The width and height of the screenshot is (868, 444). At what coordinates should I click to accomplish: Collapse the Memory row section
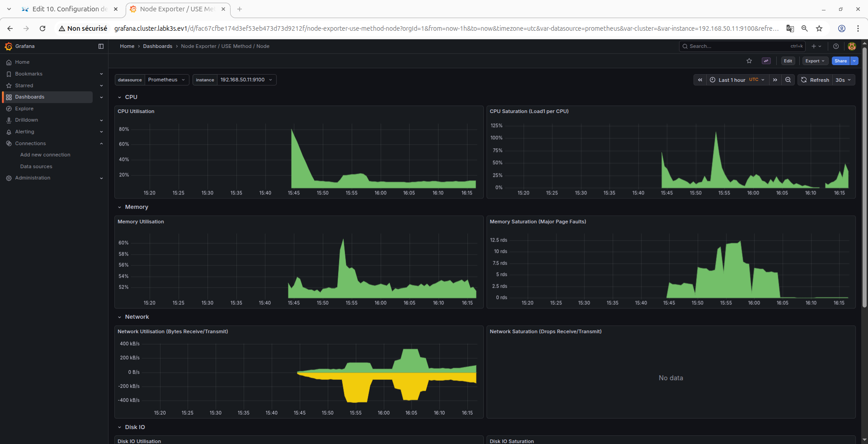click(x=119, y=207)
